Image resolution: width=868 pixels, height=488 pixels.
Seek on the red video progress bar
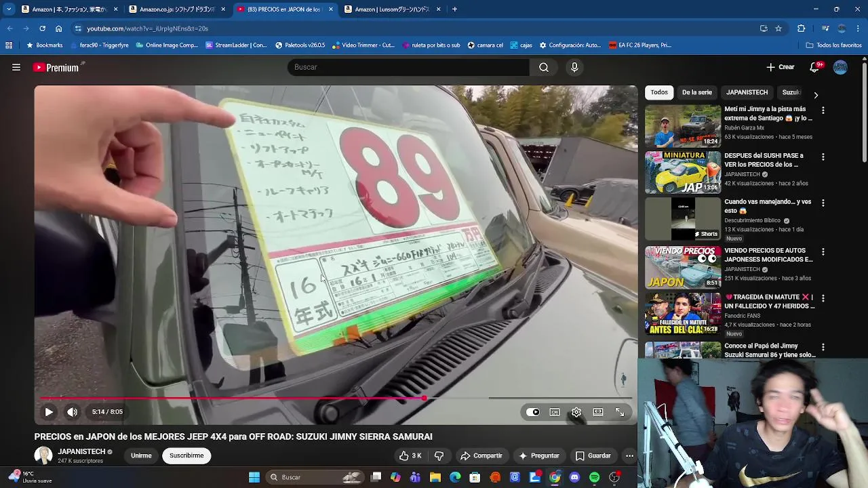point(336,399)
